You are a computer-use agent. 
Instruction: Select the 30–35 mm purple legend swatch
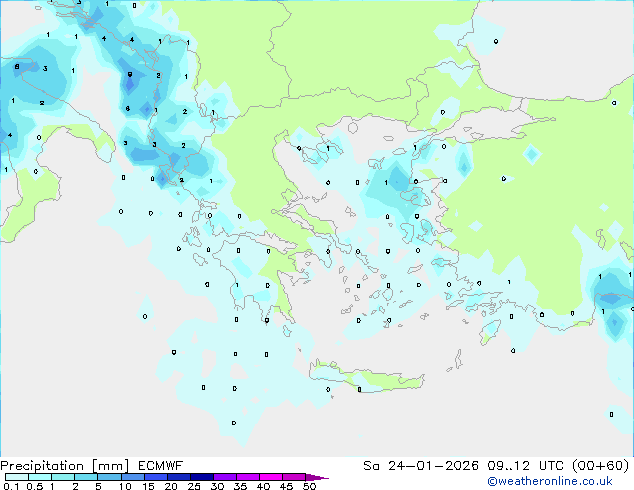pyautogui.click(x=225, y=477)
